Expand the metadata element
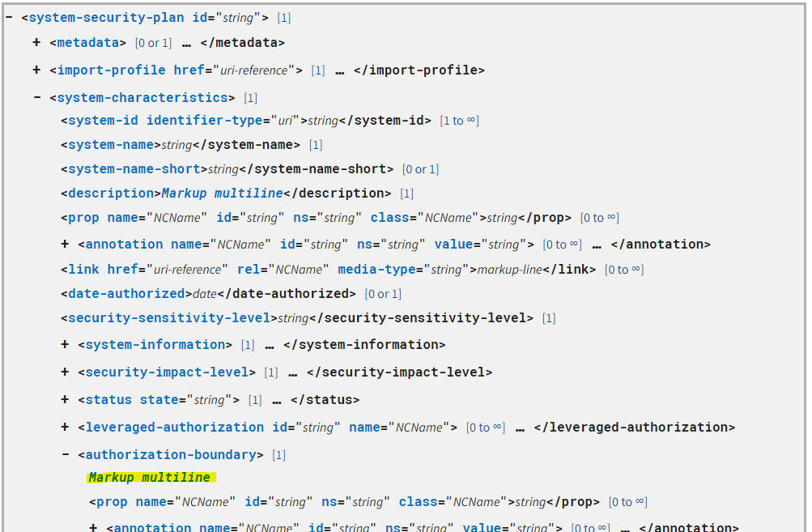 click(x=36, y=42)
